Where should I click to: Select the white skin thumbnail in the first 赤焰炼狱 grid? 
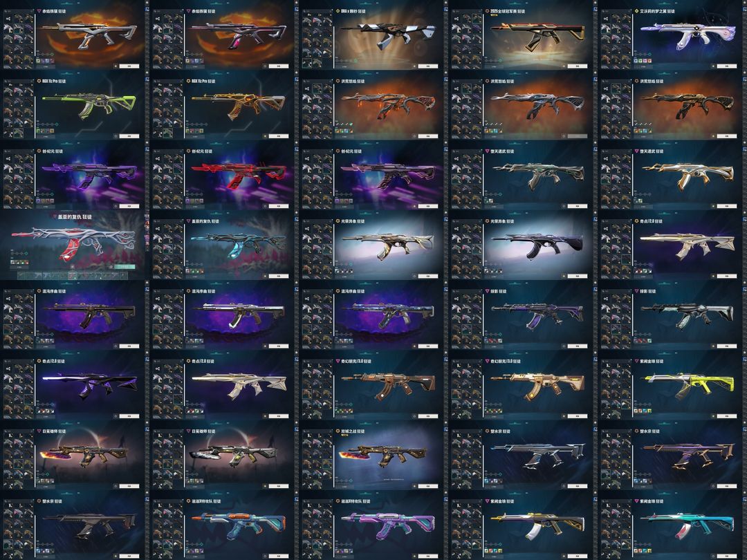tap(8, 28)
